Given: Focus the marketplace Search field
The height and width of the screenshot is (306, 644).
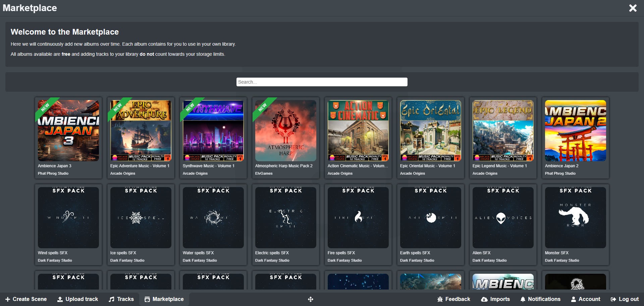Looking at the screenshot, I should [322, 82].
